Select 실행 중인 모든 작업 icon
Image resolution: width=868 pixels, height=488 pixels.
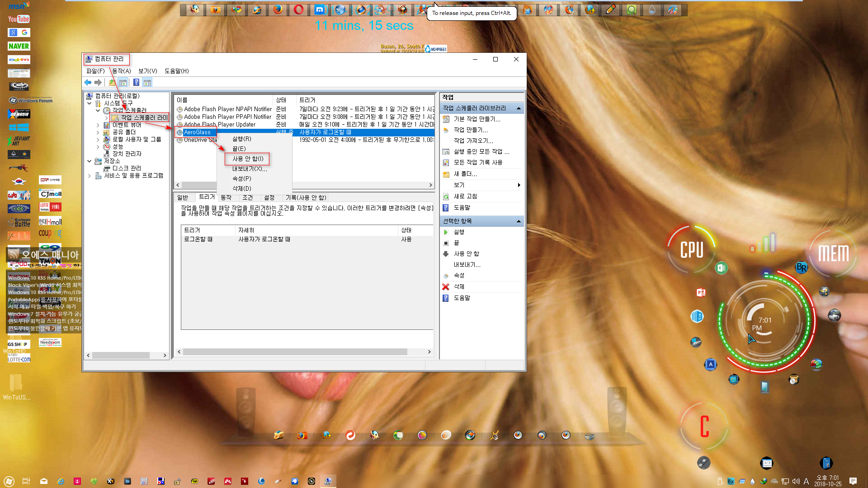(447, 151)
